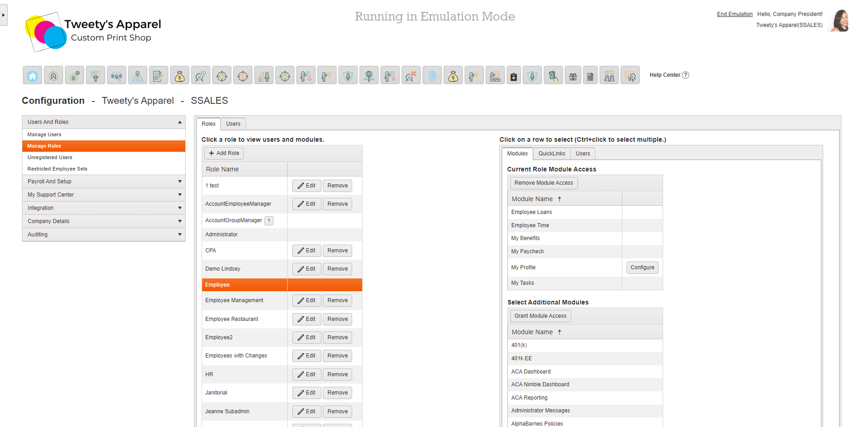Click the bar chart growth with person icon
The image size is (868, 427).
(x=264, y=75)
